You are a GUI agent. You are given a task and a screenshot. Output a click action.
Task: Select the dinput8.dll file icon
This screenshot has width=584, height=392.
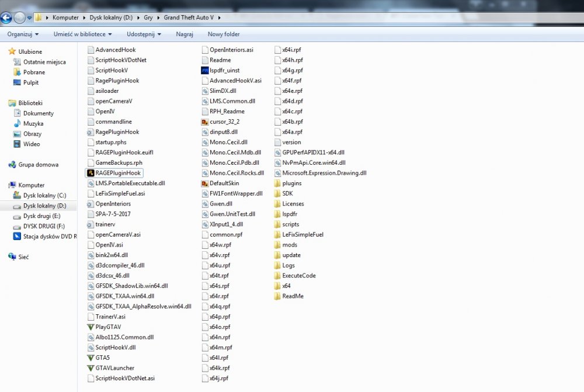(205, 132)
